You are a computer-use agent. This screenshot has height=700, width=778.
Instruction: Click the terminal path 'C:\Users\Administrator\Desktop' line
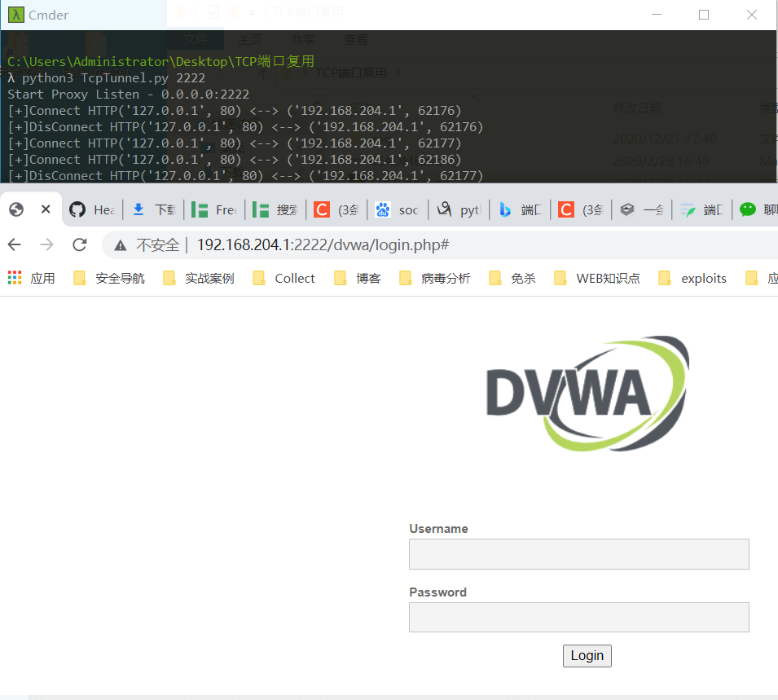pyautogui.click(x=160, y=62)
